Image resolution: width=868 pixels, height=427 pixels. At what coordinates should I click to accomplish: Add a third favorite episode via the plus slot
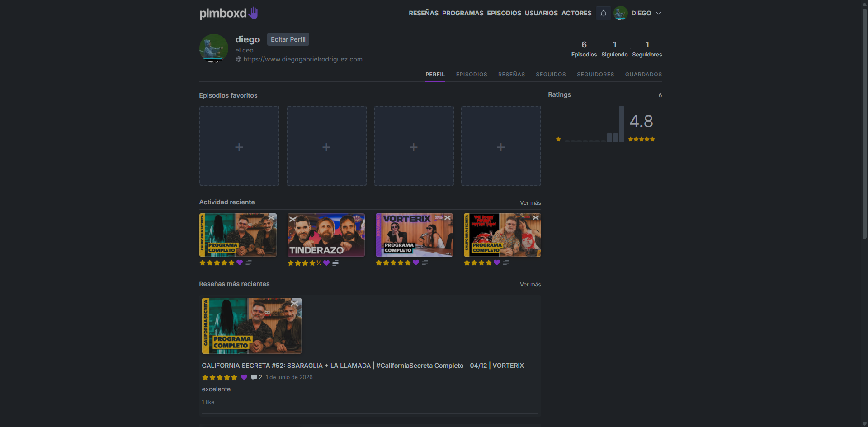point(414,145)
